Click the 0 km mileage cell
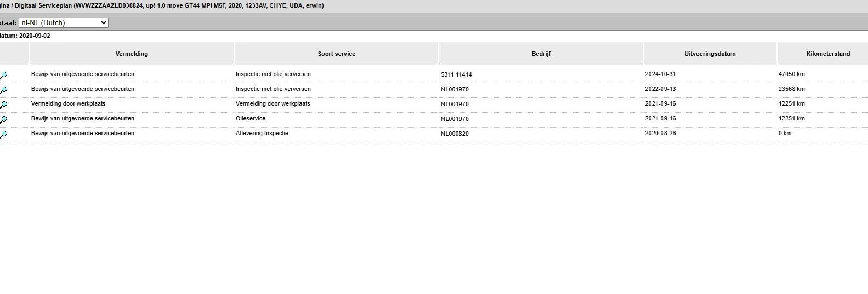Viewport: 868px width, 294px height. coord(785,133)
